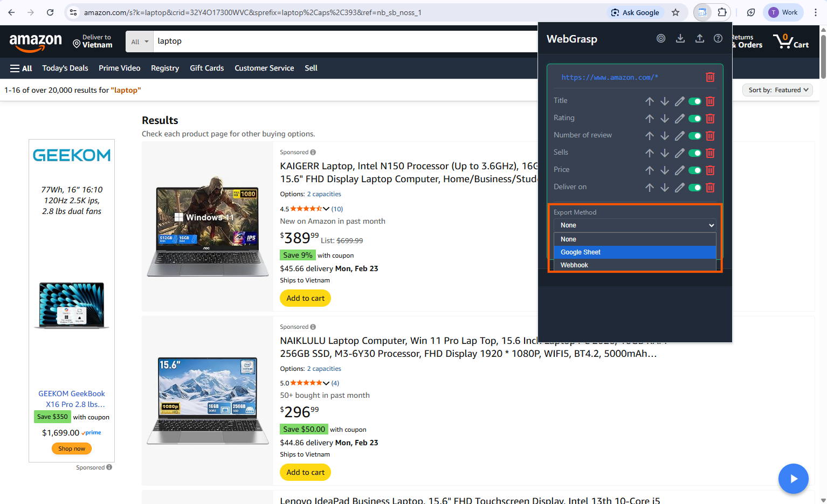The image size is (827, 504).
Task: Edit the Price field with pencil icon
Action: [x=679, y=170]
